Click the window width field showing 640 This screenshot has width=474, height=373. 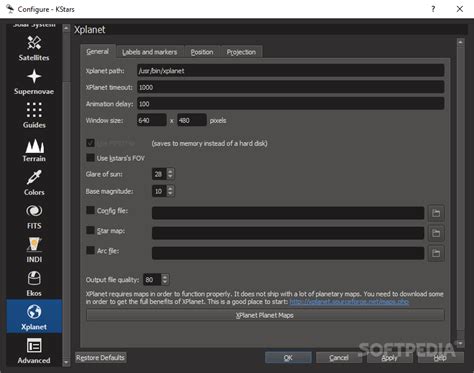click(152, 120)
